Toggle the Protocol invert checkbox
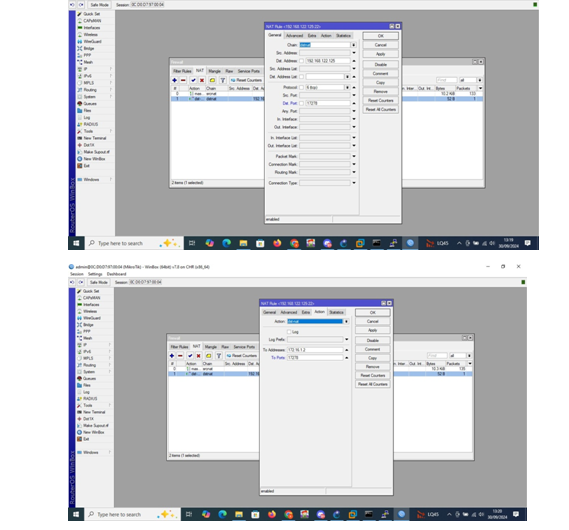The width and height of the screenshot is (569, 530). (301, 87)
